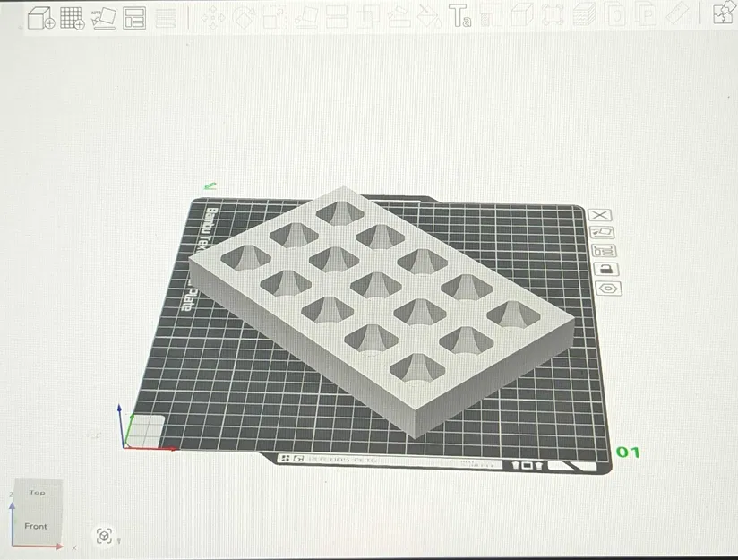Click the Top face of view cube

(x=38, y=493)
